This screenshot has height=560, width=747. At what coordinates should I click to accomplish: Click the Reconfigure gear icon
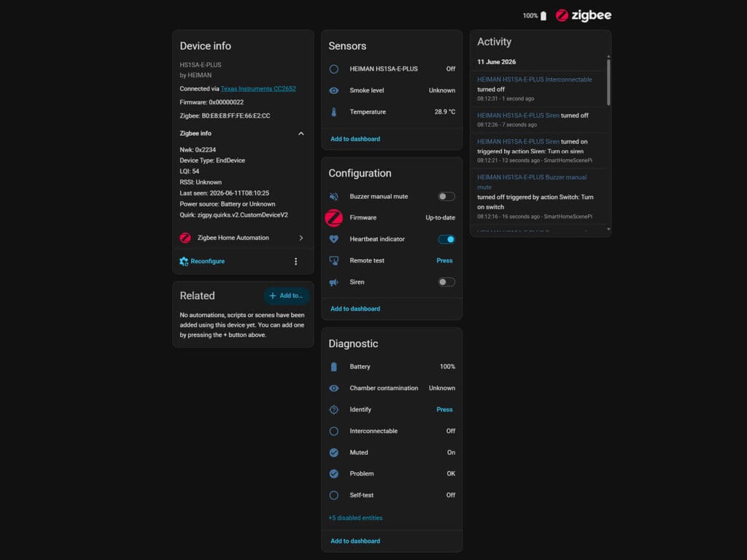184,262
